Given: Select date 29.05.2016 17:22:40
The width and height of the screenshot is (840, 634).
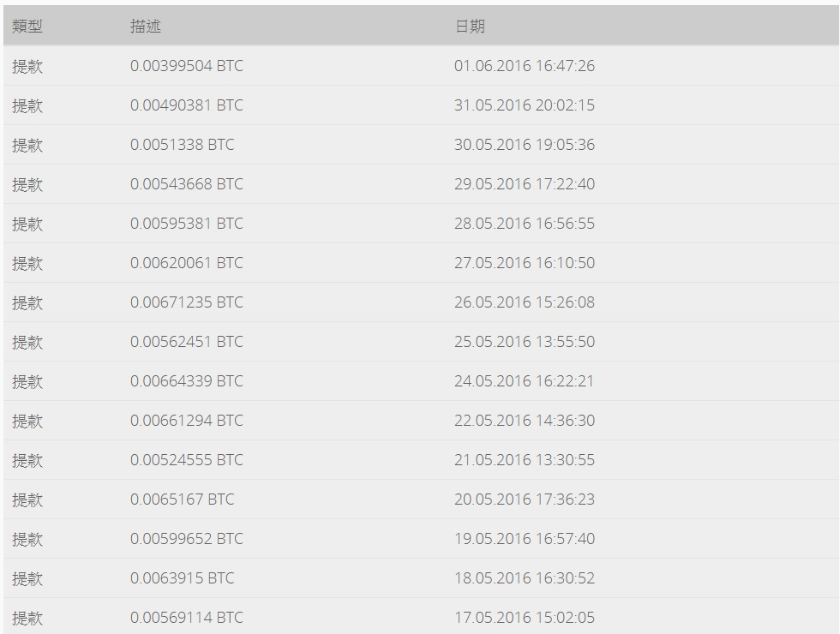Looking at the screenshot, I should (x=525, y=184).
